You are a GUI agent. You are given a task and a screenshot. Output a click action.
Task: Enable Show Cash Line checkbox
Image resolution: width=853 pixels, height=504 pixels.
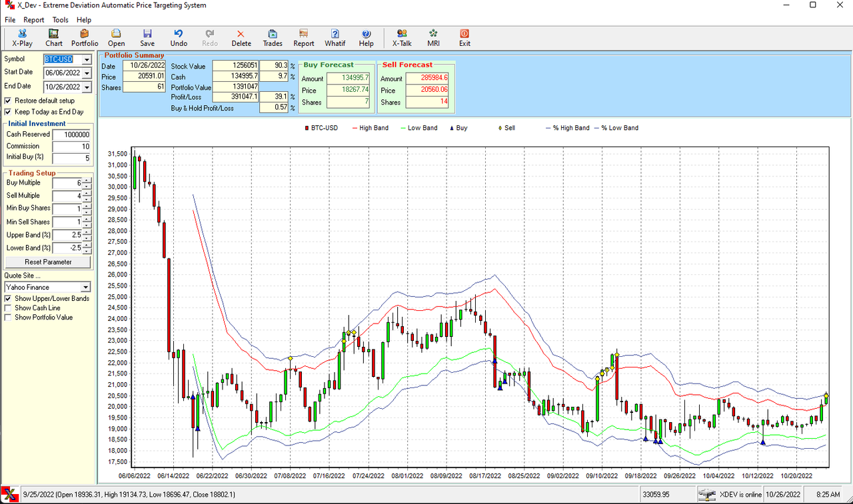coord(8,308)
